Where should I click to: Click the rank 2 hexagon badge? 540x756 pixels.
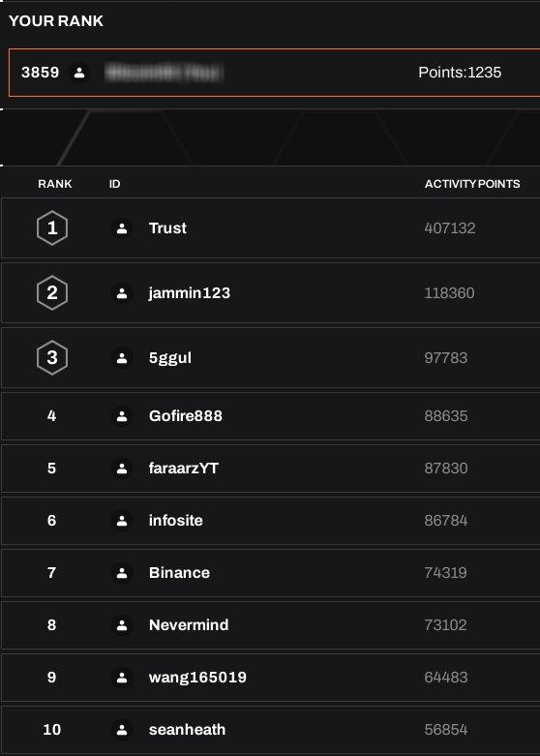[x=52, y=292]
